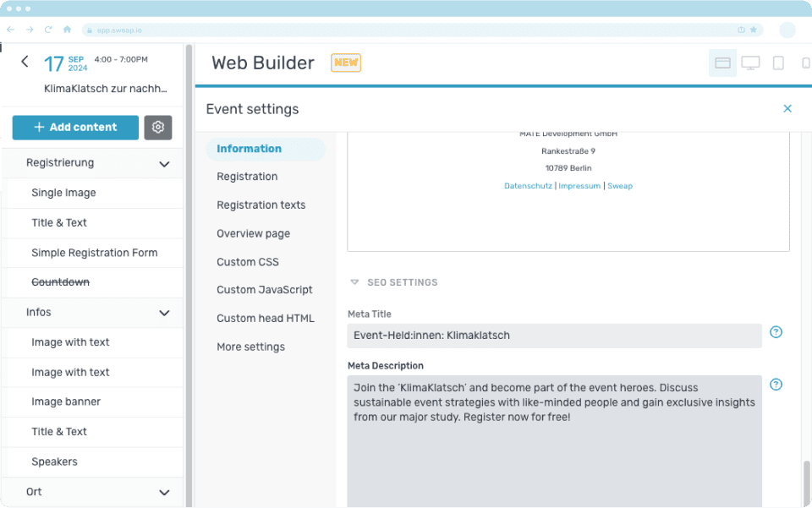Image resolution: width=812 pixels, height=508 pixels.
Task: Click the Add content button
Action: [75, 127]
